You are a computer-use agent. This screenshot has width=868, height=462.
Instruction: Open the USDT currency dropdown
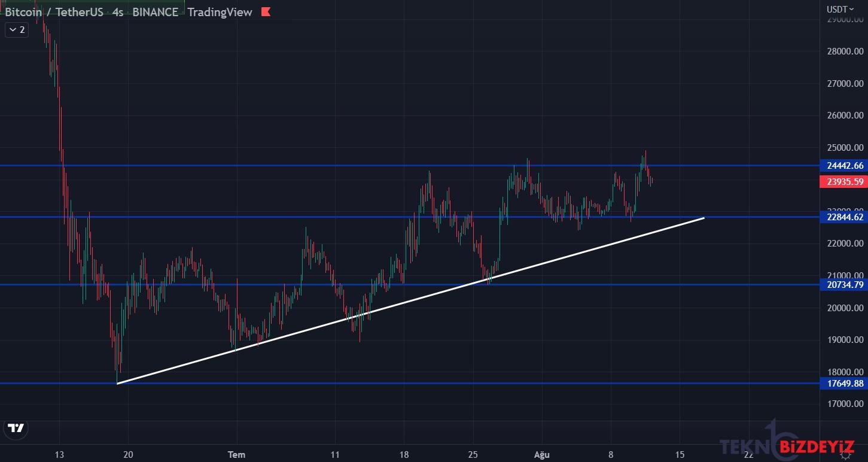pos(840,9)
